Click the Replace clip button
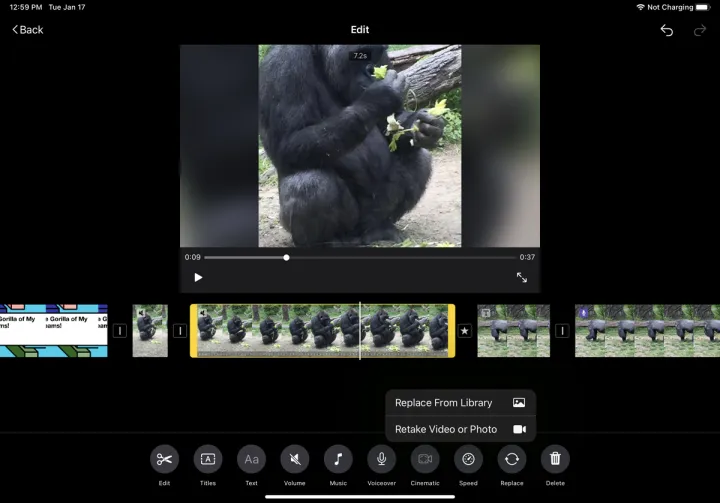Image resolution: width=720 pixels, height=503 pixels. (512, 459)
